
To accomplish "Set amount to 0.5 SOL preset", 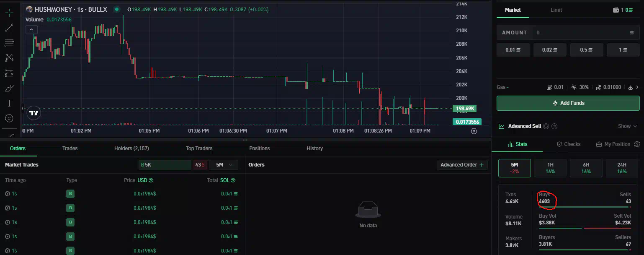I will click(587, 50).
